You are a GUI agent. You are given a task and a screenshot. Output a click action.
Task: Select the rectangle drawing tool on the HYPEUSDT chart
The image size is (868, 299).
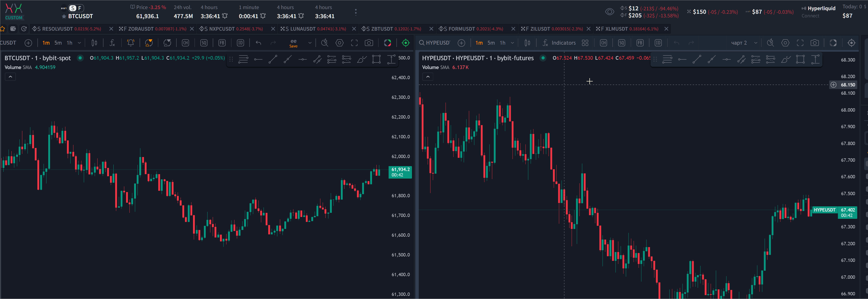800,59
